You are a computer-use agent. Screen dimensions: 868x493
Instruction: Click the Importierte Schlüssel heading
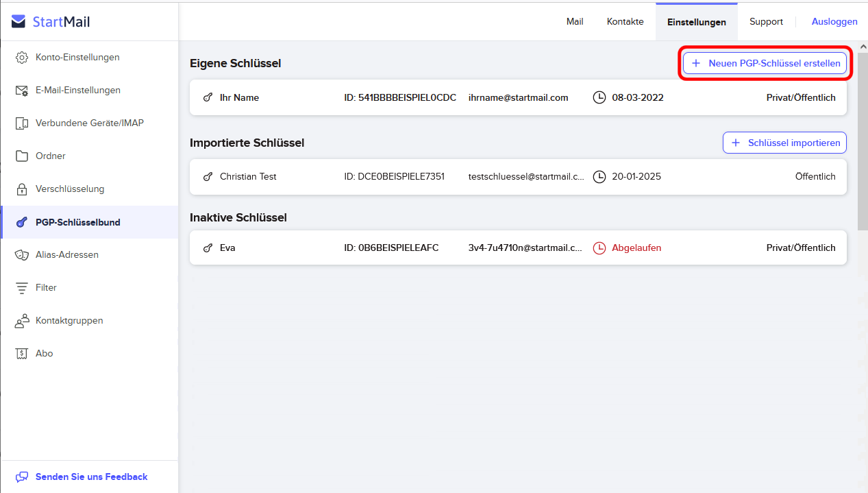point(247,143)
